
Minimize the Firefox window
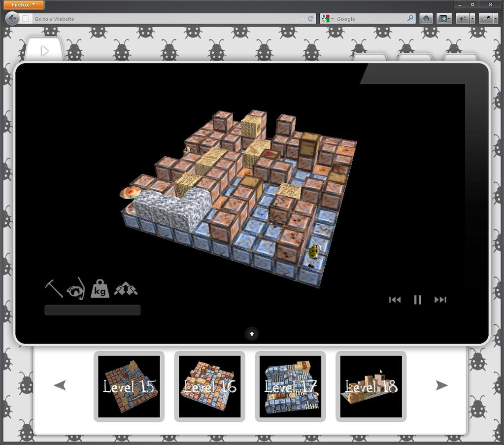tap(460, 5)
